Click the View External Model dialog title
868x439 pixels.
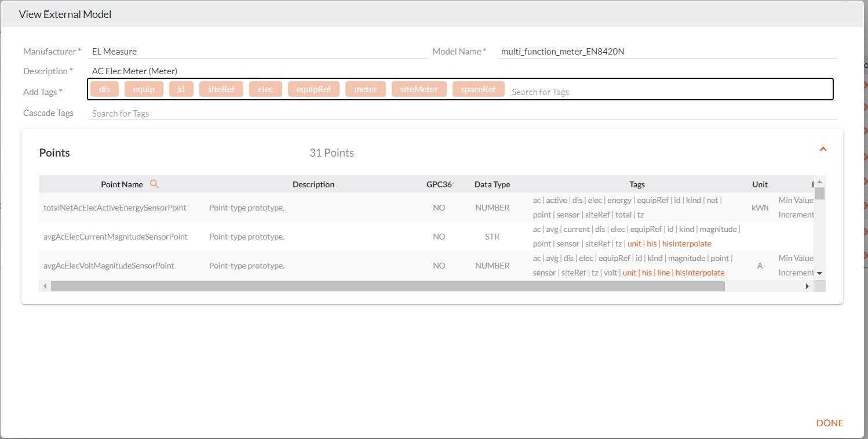pos(65,14)
